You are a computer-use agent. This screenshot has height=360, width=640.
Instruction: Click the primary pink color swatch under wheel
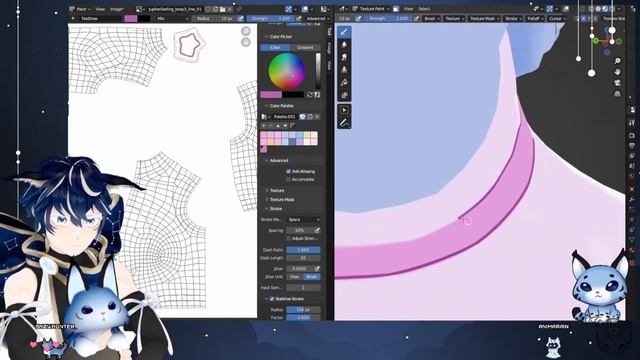[271, 95]
